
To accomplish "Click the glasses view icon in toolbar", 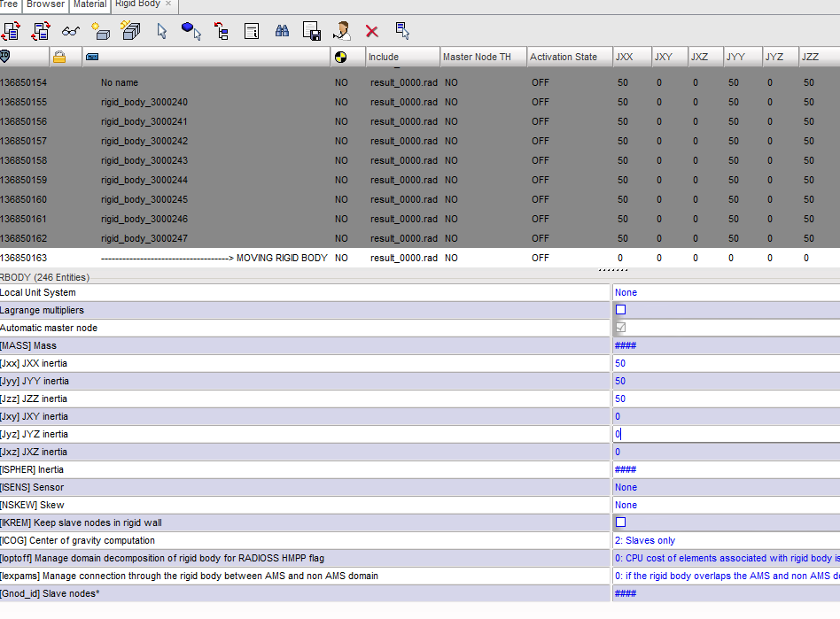I will click(71, 31).
